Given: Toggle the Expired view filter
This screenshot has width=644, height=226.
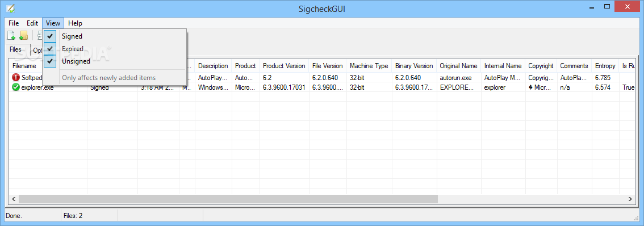Looking at the screenshot, I should pos(115,49).
